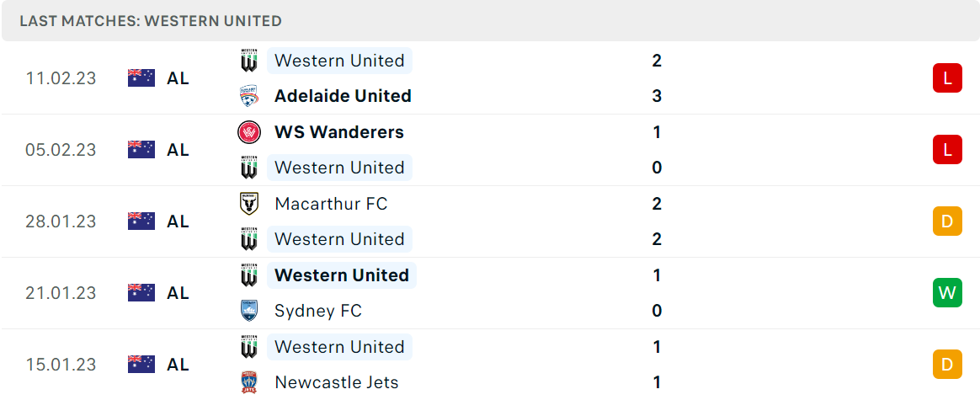Open the Macarthur FC team link
The width and height of the screenshot is (980, 400).
coord(331,204)
